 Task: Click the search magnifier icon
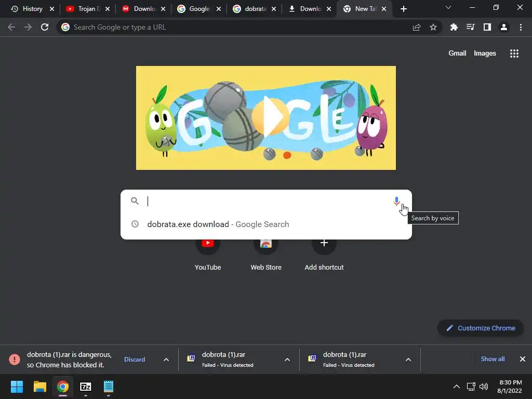pos(135,201)
